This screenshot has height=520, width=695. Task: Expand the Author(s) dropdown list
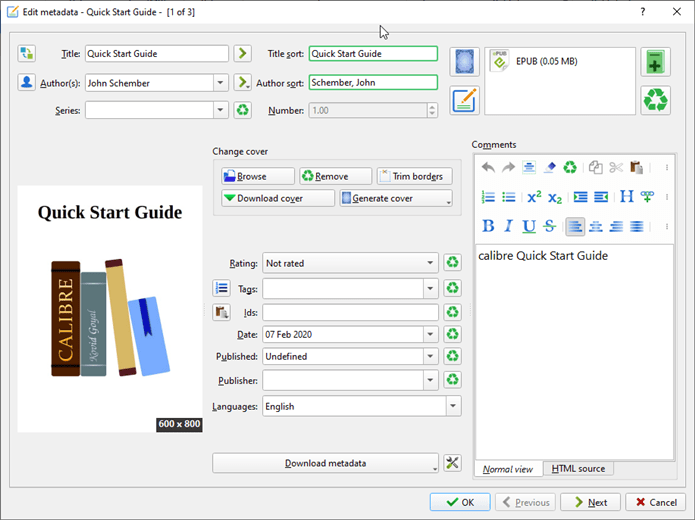click(x=220, y=82)
